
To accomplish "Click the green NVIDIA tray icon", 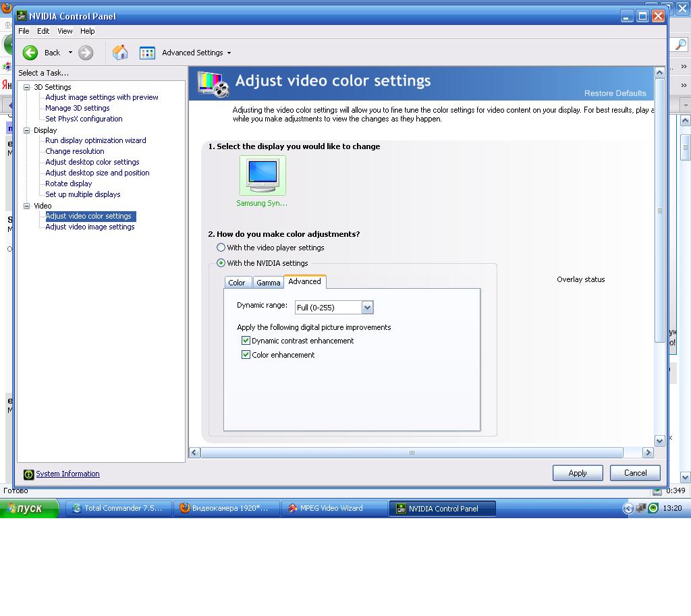I will pyautogui.click(x=653, y=508).
